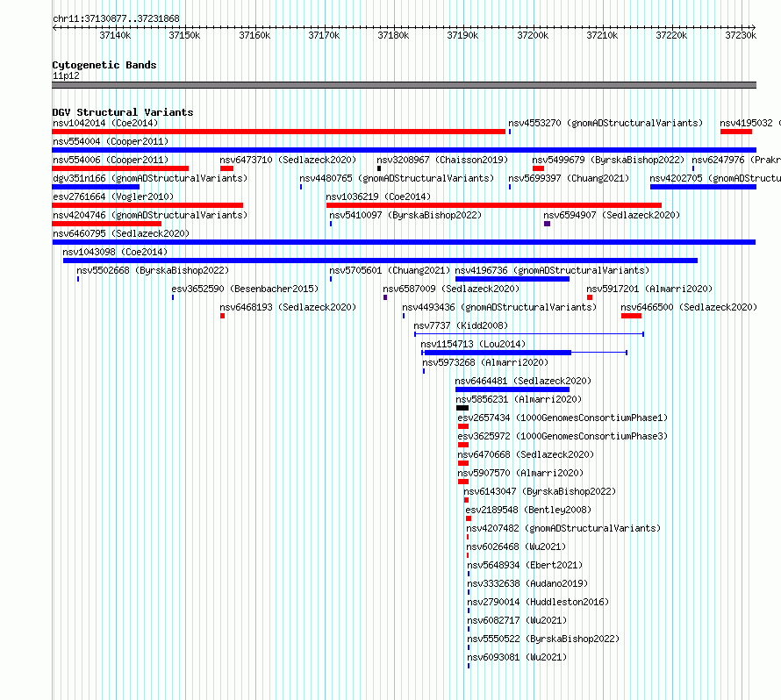The width and height of the screenshot is (781, 700).
Task: Click nsv6468193 (Sedlazeck2020) label
Action: tap(288, 307)
